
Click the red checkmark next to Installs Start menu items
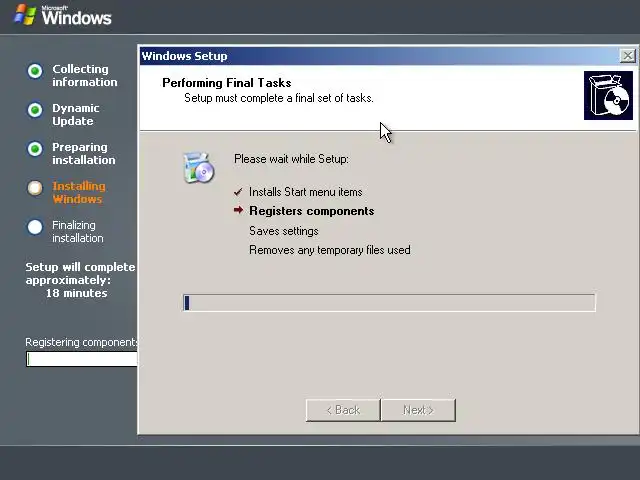(x=238, y=192)
